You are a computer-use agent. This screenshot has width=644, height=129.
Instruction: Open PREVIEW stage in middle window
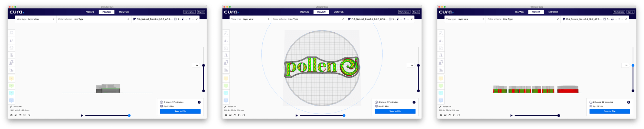(321, 12)
